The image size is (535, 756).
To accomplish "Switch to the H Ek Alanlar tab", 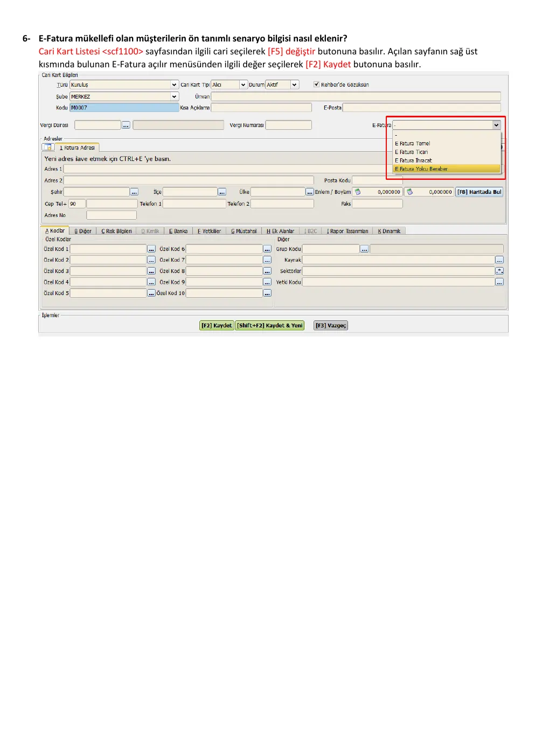I will pyautogui.click(x=280, y=231).
